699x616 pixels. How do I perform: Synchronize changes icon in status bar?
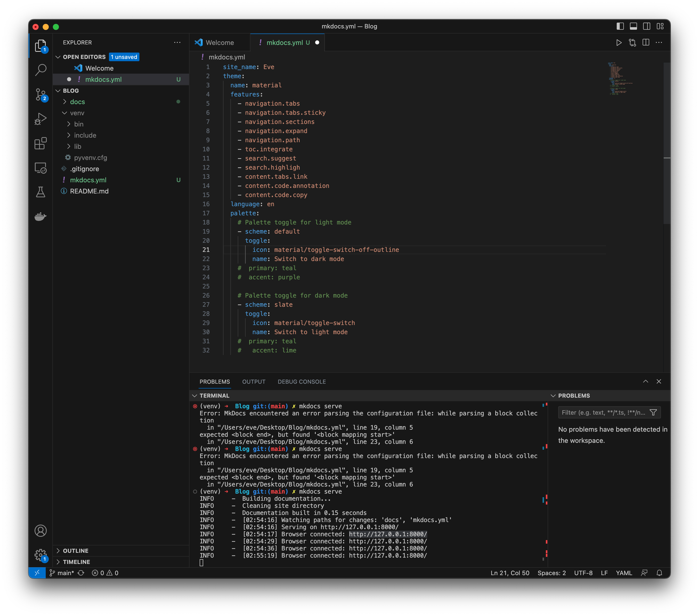pos(81,573)
